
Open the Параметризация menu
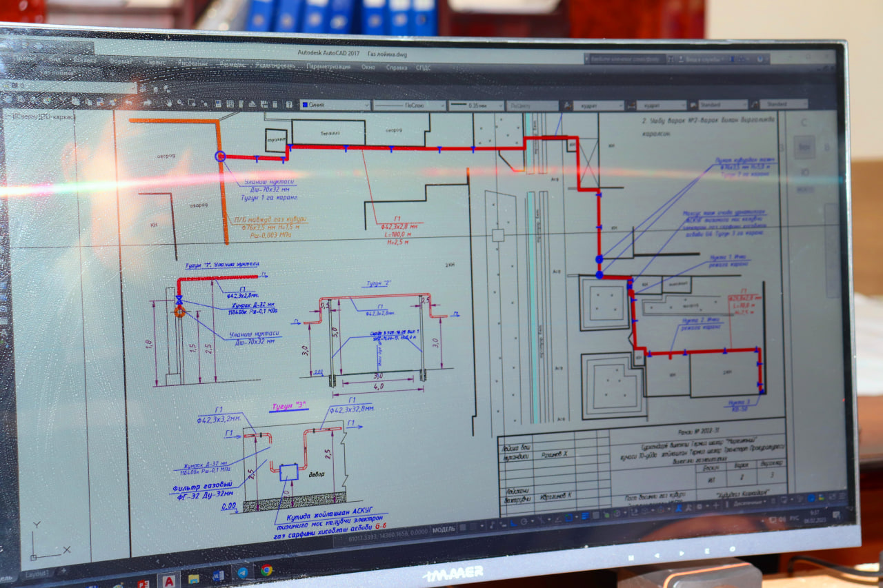[328, 67]
